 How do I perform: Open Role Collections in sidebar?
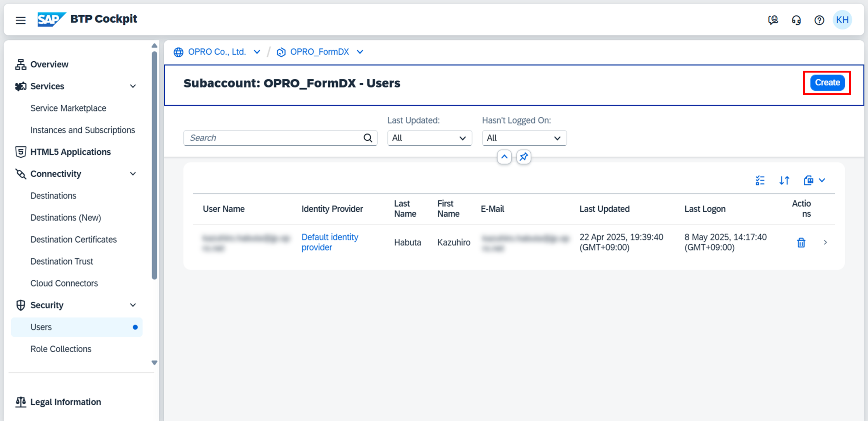click(61, 349)
